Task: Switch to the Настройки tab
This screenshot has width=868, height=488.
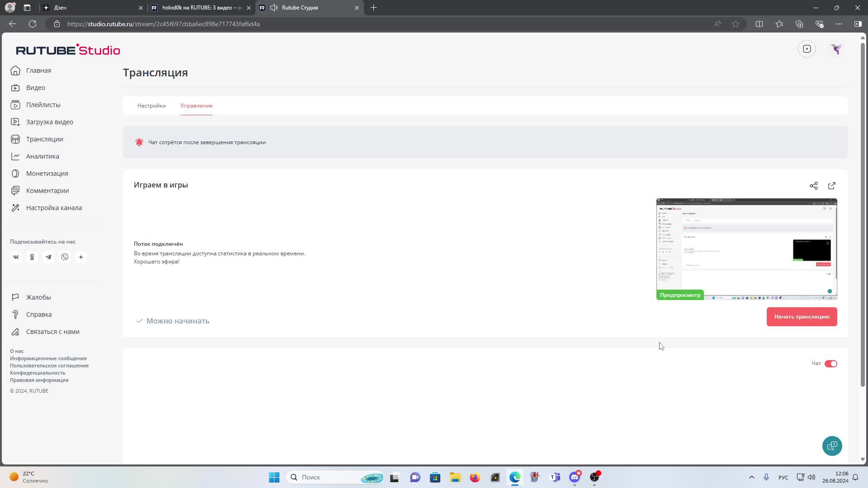Action: 151,106
